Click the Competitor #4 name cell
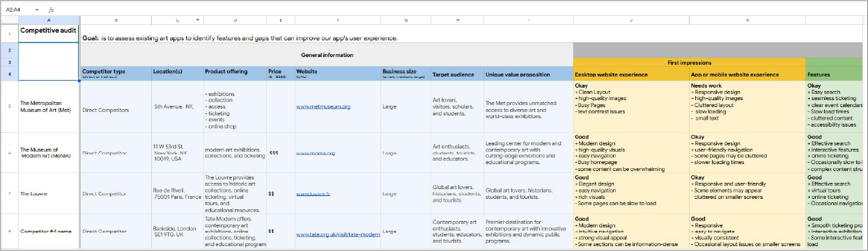 tap(48, 232)
